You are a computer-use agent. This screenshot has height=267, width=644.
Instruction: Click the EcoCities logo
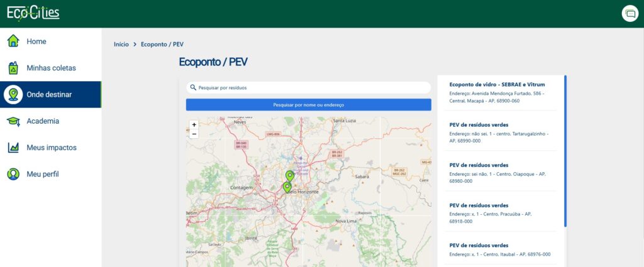(33, 12)
